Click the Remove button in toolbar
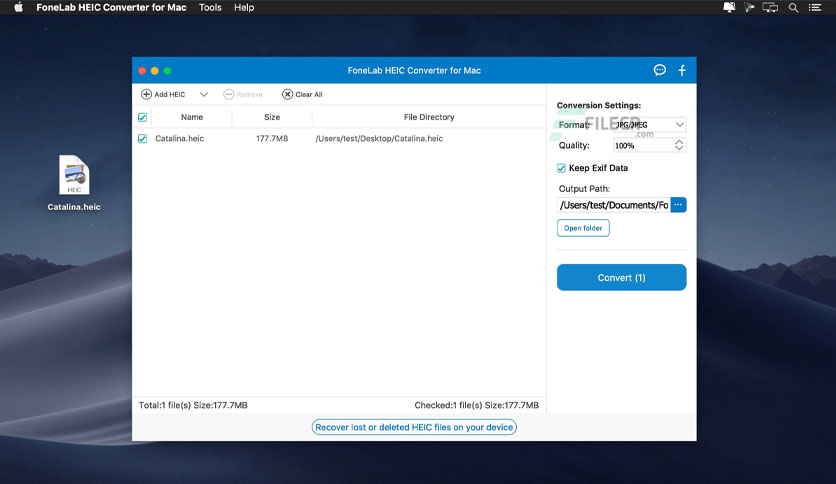Viewport: 836px width, 484px height. [243, 94]
